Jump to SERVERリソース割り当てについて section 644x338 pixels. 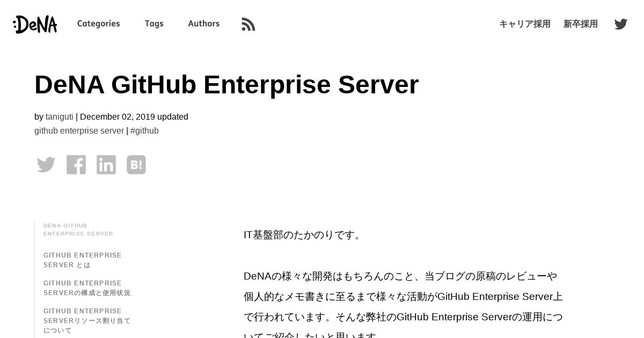pyautogui.click(x=87, y=321)
